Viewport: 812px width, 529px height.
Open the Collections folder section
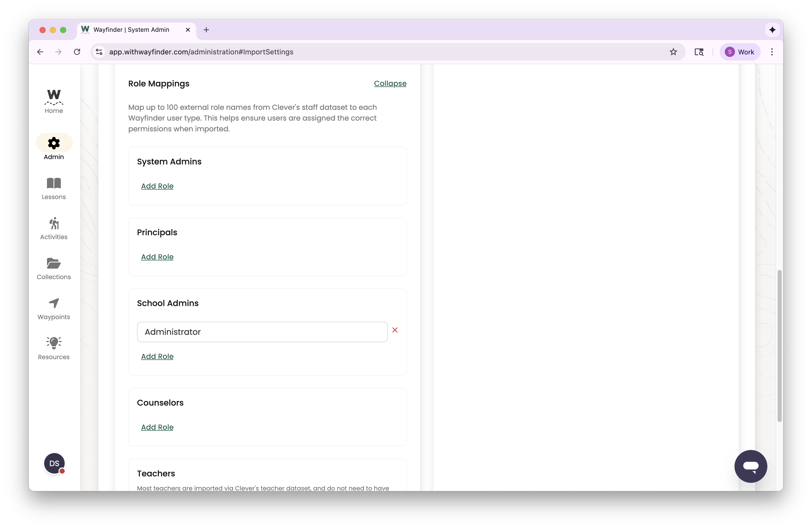[54, 269]
